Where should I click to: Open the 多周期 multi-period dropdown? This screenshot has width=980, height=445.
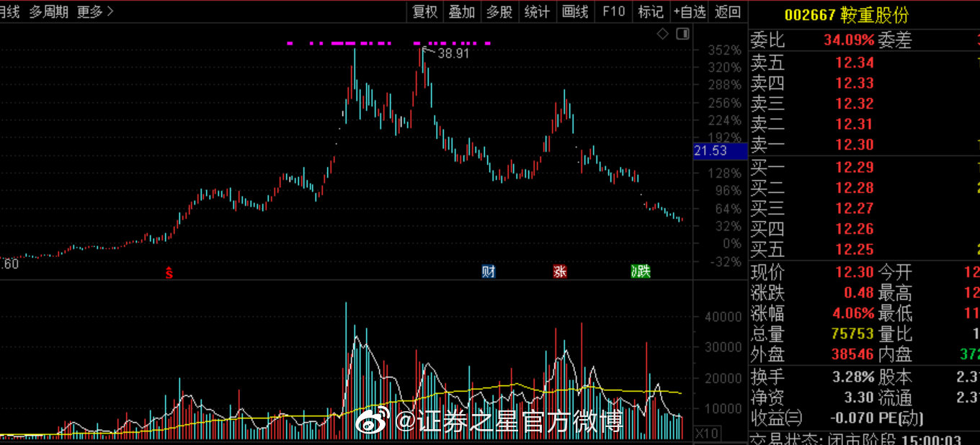click(49, 12)
